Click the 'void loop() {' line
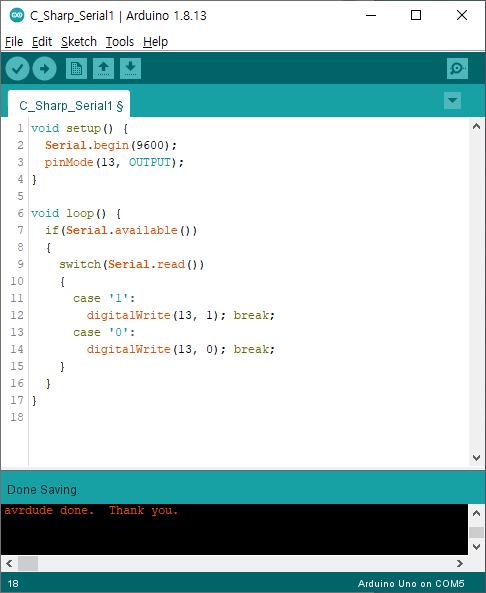The image size is (486, 593). point(76,213)
